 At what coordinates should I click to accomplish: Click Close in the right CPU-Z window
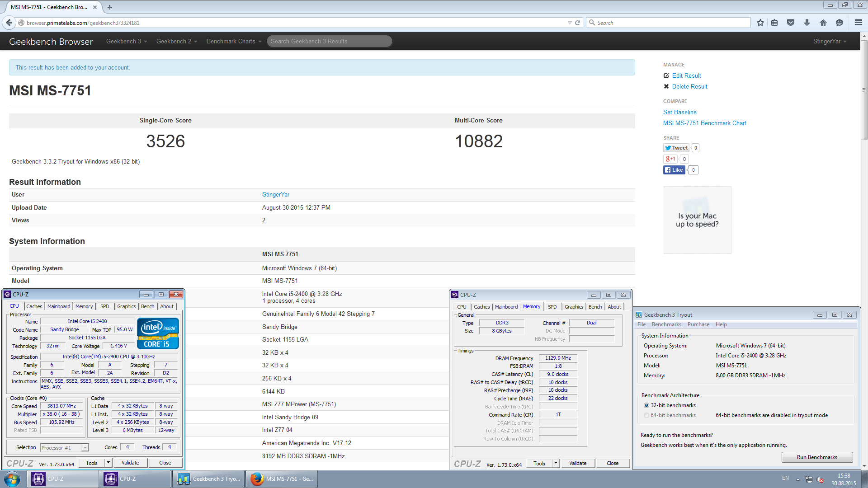[x=613, y=463]
